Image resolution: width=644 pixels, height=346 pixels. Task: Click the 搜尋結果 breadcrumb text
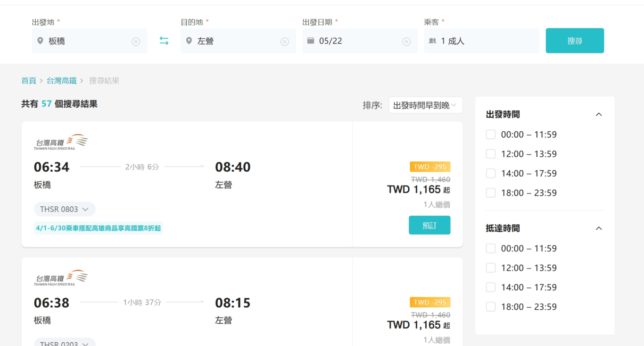104,81
